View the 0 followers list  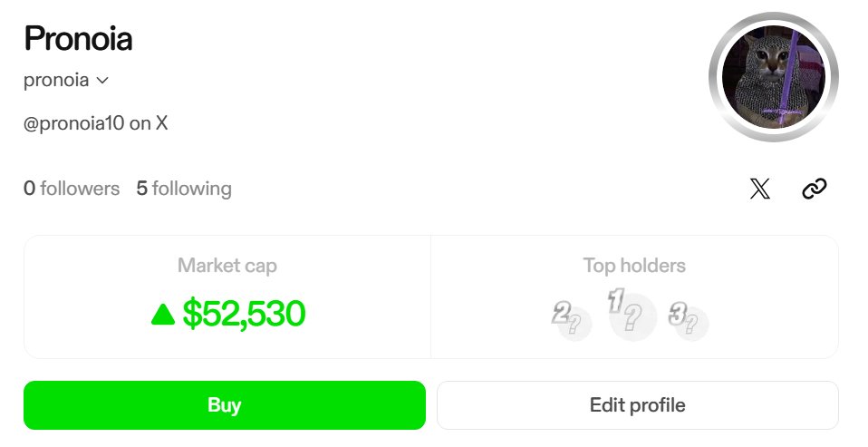(72, 189)
